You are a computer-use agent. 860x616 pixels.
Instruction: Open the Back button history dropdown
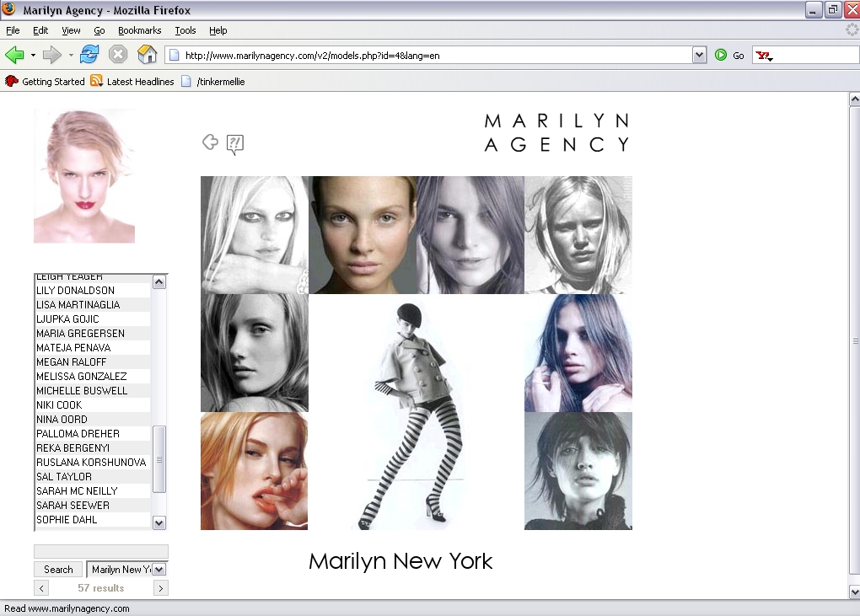(33, 56)
